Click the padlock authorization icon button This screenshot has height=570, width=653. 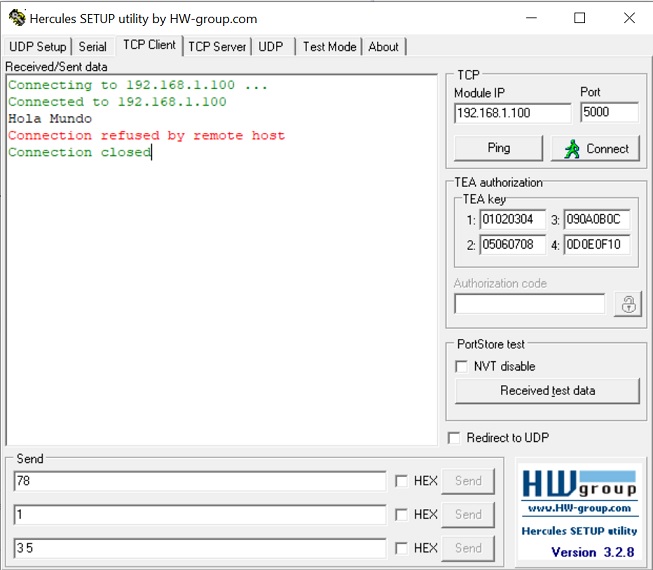(628, 304)
